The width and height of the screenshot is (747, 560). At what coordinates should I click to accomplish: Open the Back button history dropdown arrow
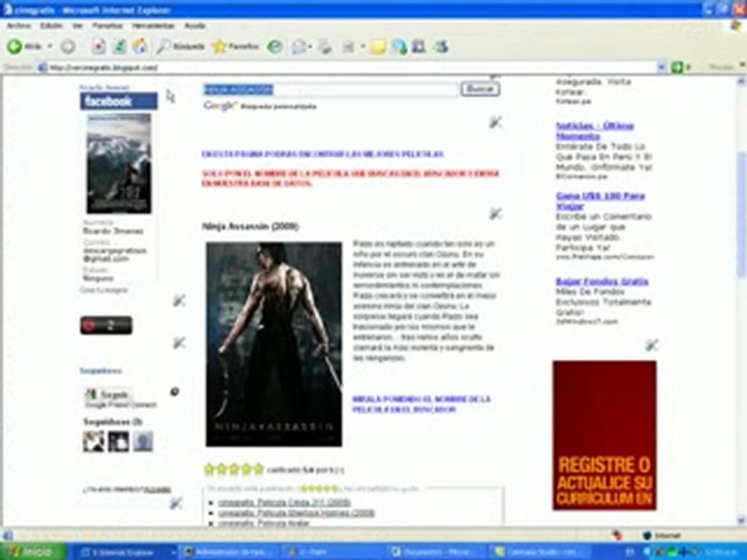point(50,46)
